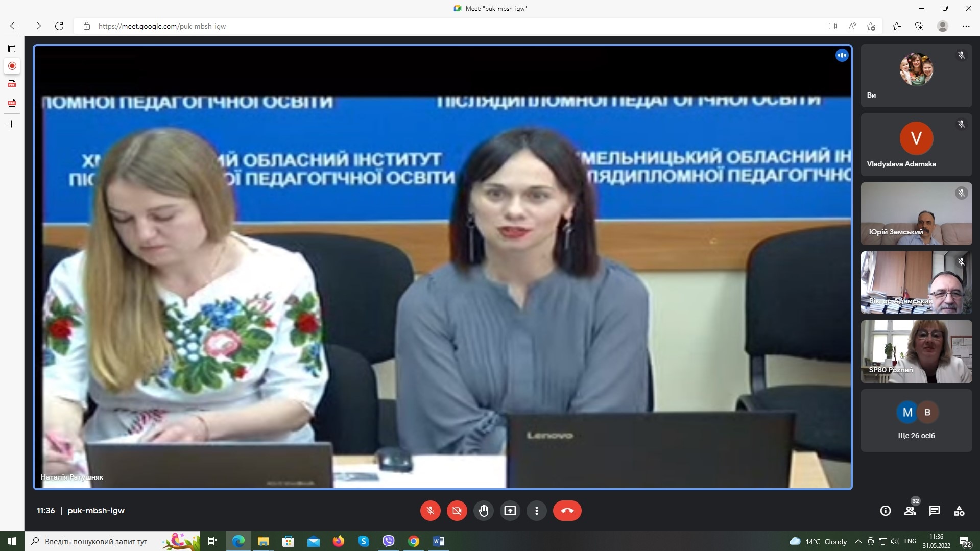Show hidden system tray icons in taskbar
This screenshot has width=980, height=551.
[858, 541]
